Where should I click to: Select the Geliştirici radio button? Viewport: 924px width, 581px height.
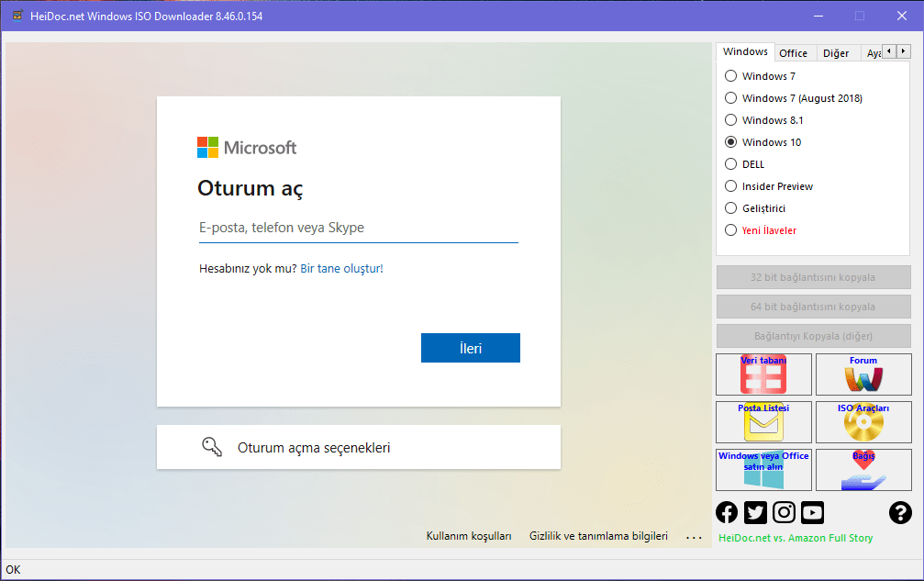pyautogui.click(x=730, y=208)
